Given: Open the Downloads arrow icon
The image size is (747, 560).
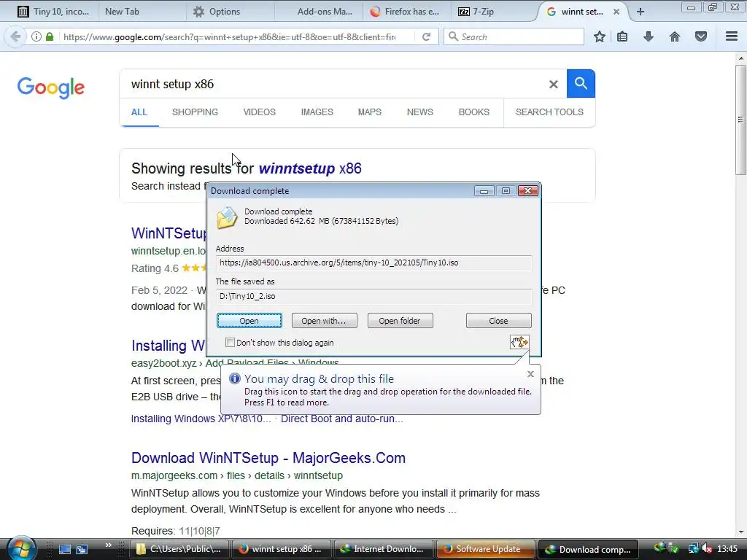Looking at the screenshot, I should [649, 36].
